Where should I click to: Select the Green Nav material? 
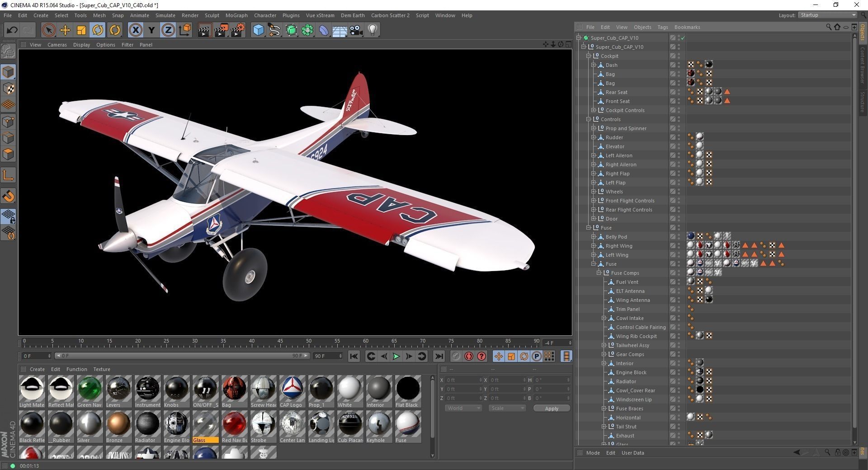[90, 392]
